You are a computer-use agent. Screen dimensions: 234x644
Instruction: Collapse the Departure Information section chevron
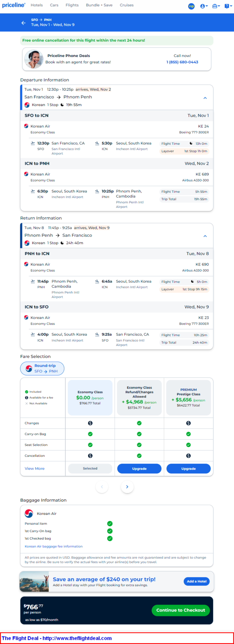(x=205, y=98)
